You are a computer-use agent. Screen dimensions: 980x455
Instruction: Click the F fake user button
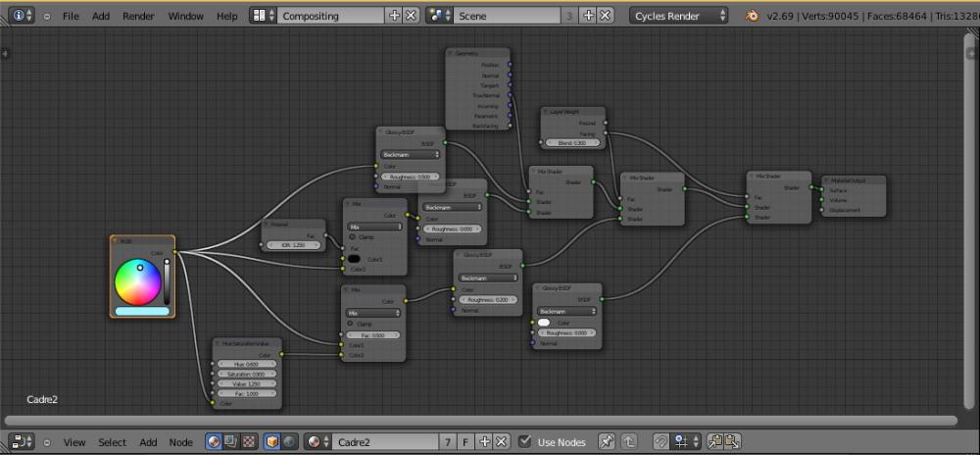(x=465, y=442)
